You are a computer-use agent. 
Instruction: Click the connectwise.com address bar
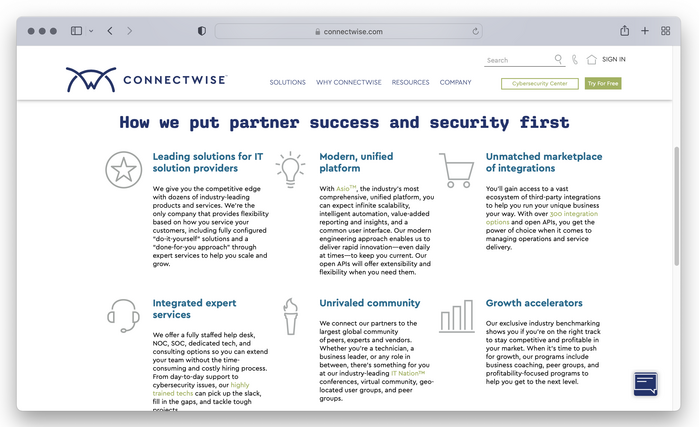349,31
